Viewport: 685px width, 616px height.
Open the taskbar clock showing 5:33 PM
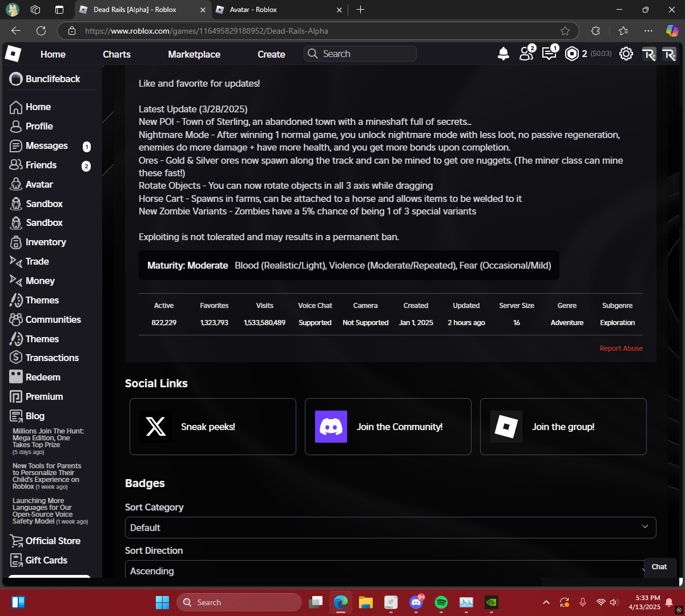tap(644, 602)
